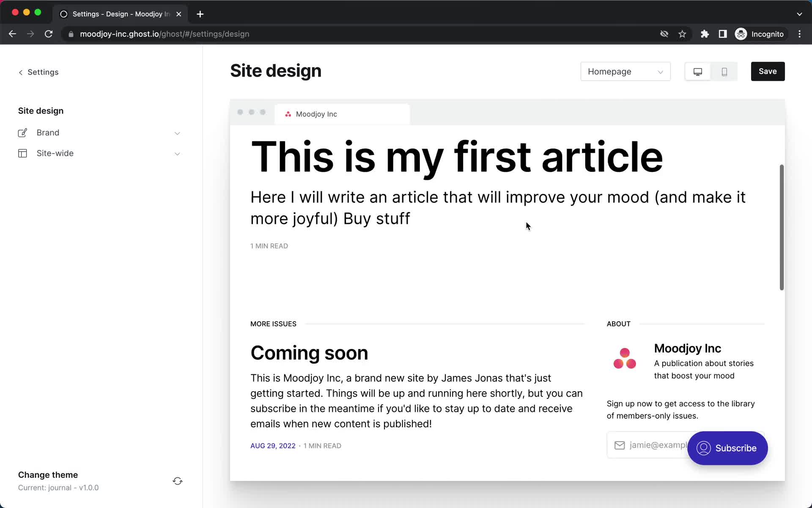This screenshot has height=508, width=812.
Task: Select the Site design menu item
Action: point(40,110)
